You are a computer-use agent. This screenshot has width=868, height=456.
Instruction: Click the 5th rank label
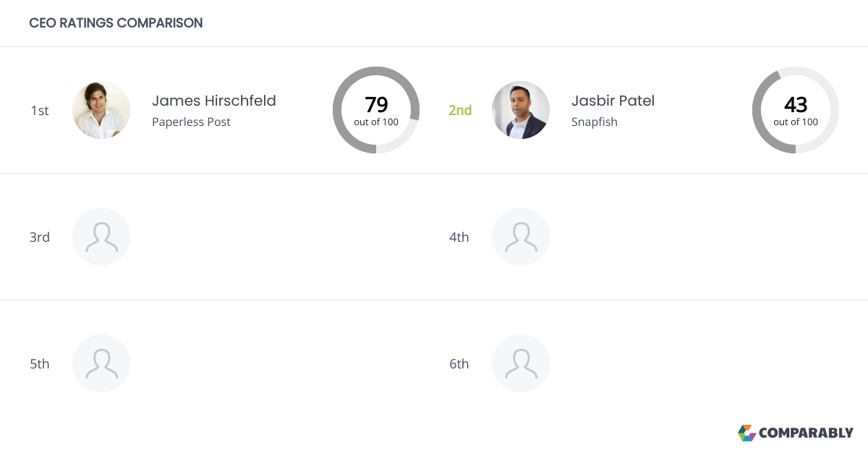pos(40,364)
